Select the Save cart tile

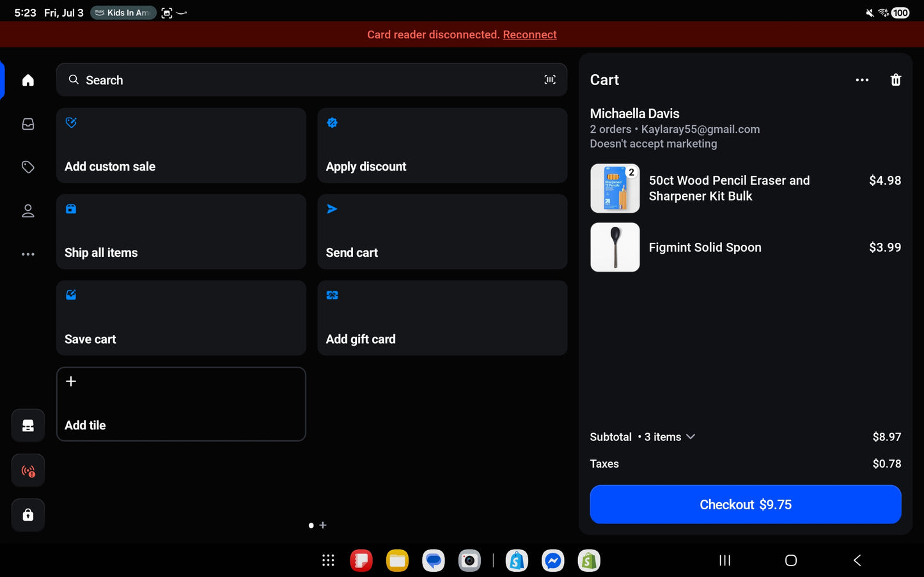[x=181, y=318]
